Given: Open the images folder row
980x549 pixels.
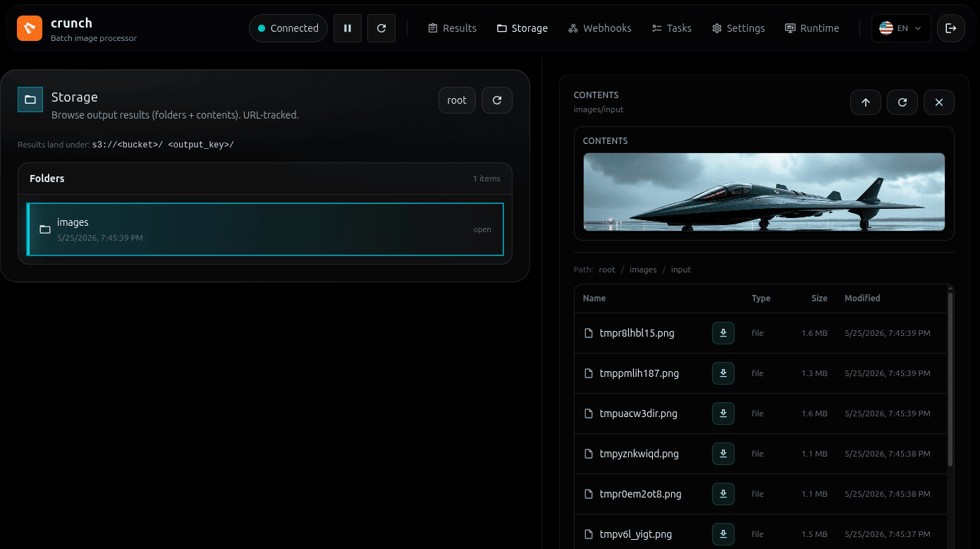Looking at the screenshot, I should (265, 229).
